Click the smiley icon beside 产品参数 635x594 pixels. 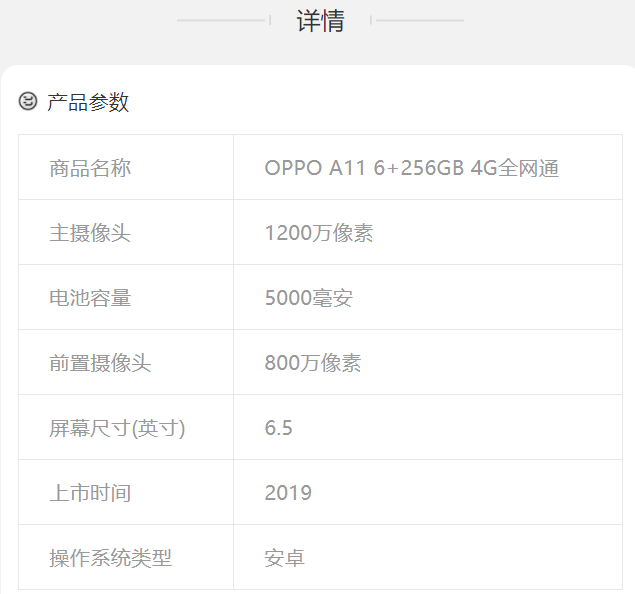28,101
